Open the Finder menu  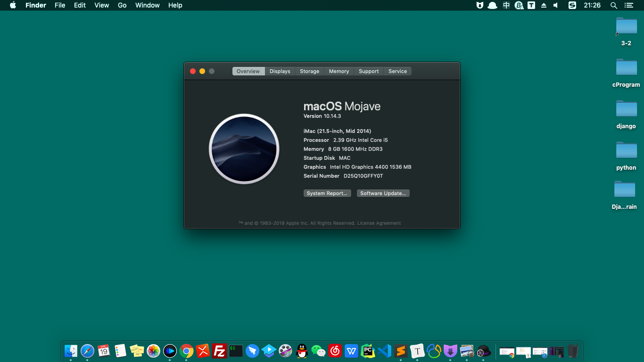click(36, 5)
